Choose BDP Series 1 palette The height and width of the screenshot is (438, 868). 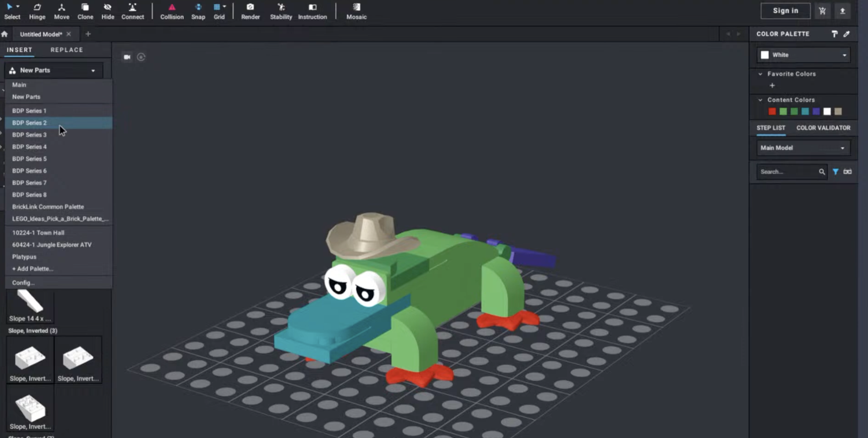tap(59, 111)
